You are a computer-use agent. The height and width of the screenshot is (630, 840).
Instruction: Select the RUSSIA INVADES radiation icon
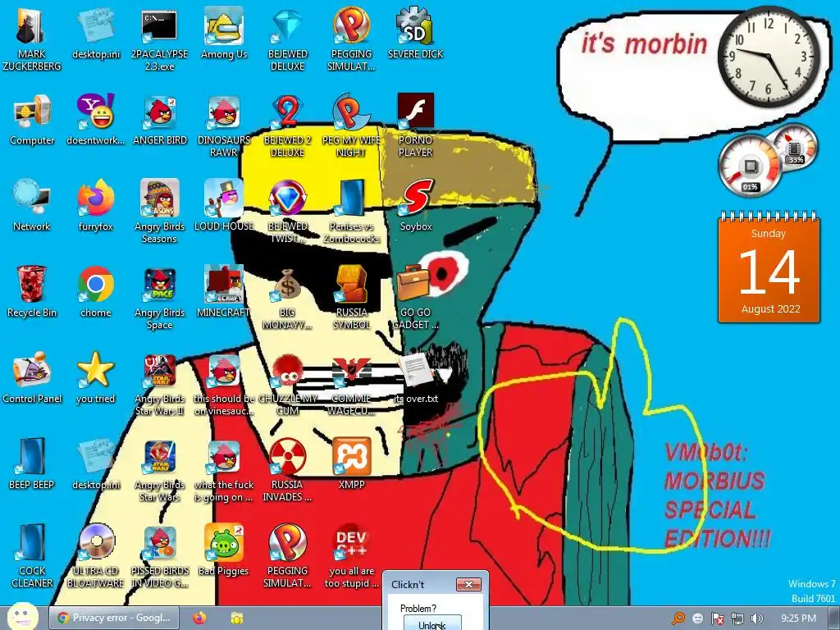pos(288,470)
